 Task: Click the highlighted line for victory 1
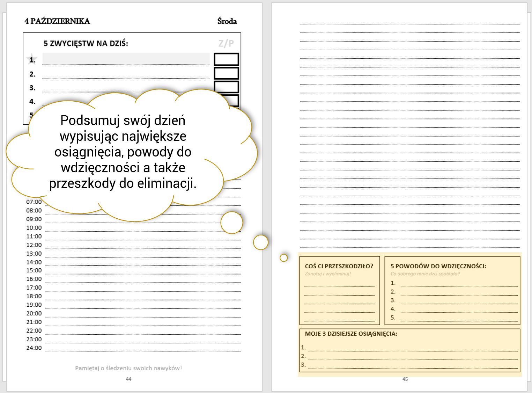pos(126,59)
